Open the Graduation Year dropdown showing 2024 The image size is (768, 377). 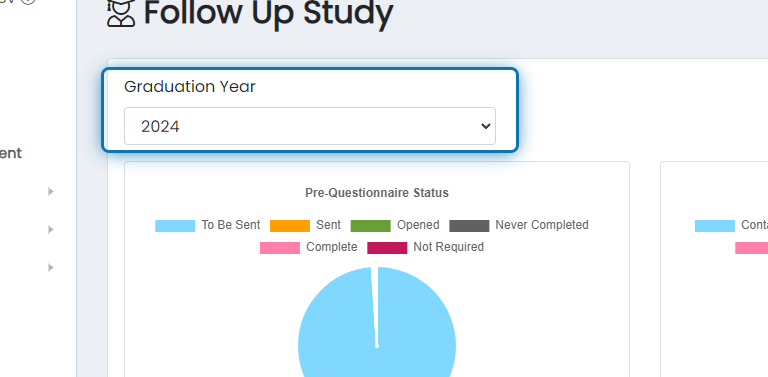tap(310, 126)
